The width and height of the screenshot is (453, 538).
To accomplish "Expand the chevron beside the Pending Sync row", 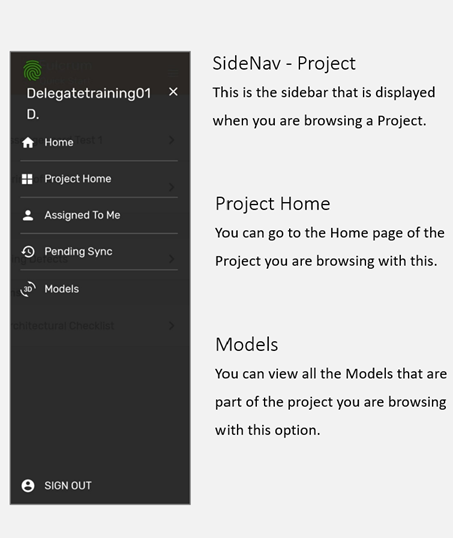I will [172, 258].
